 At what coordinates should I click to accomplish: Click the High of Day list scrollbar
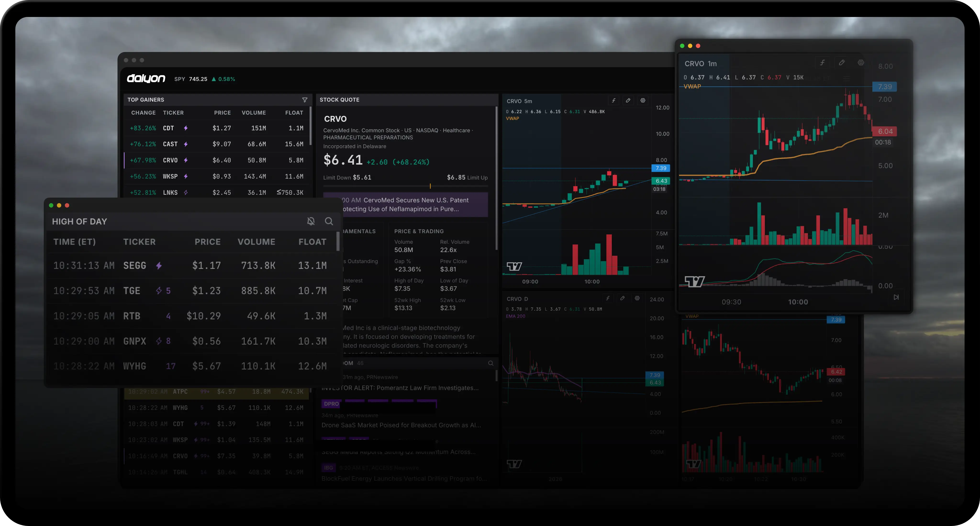[x=338, y=242]
